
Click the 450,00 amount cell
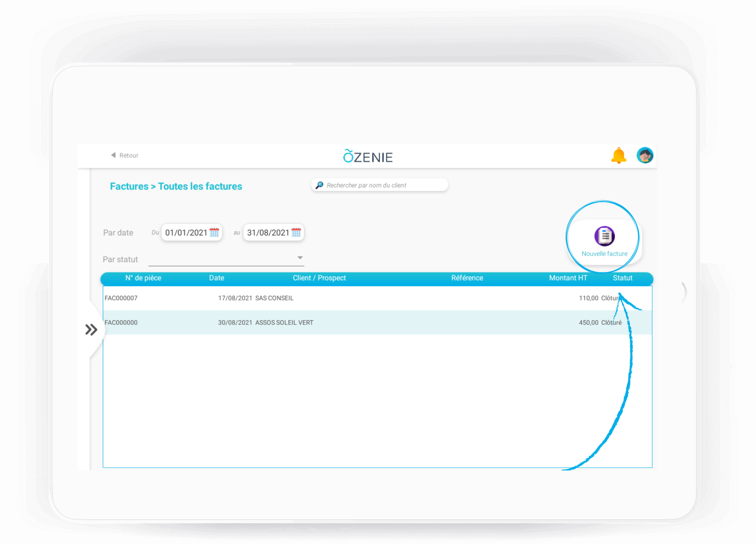click(x=589, y=322)
